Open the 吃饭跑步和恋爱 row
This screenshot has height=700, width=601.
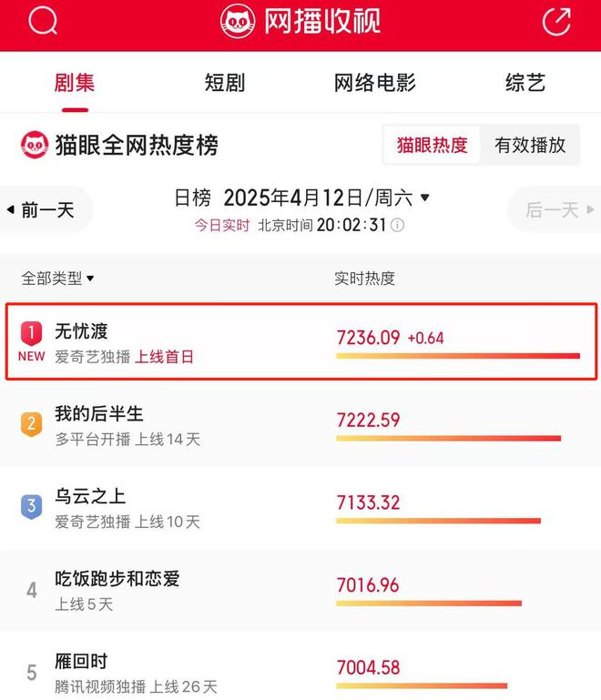[x=300, y=590]
